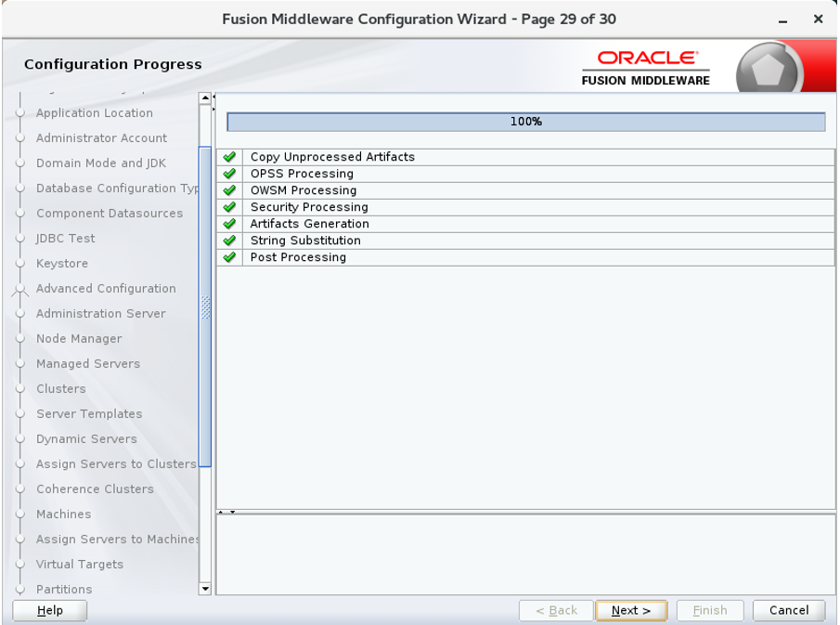Go to Advanced Configuration step
This screenshot has height=625, width=840.
(x=106, y=289)
